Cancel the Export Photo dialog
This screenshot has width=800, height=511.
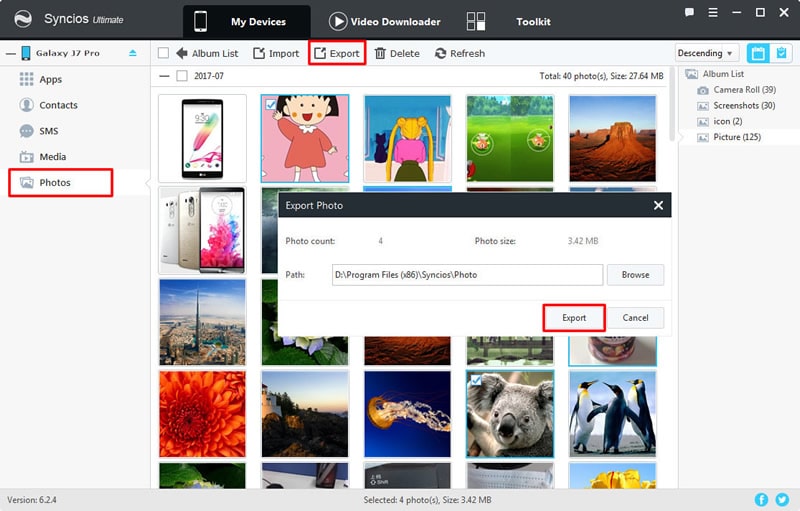point(635,318)
